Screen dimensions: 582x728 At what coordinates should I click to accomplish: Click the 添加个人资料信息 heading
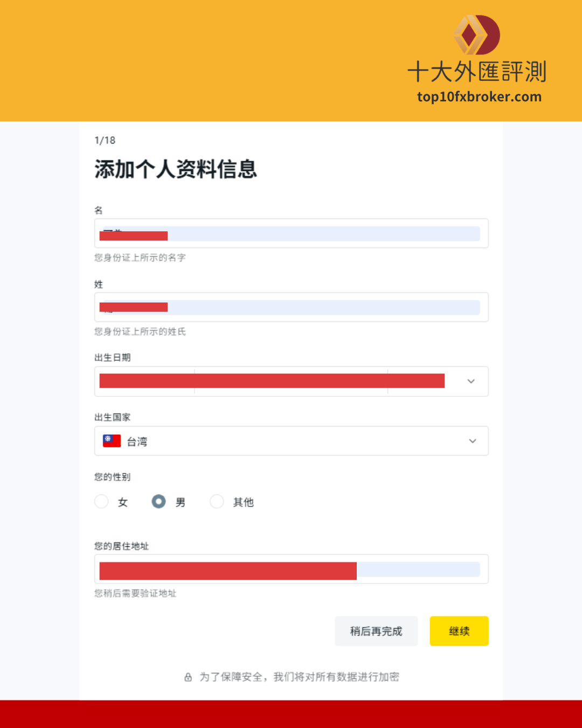(176, 169)
